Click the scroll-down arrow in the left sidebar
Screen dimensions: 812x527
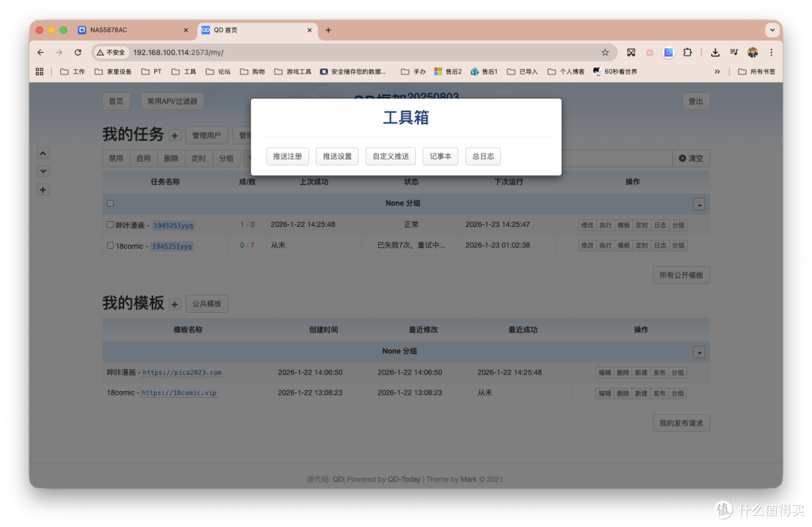click(43, 171)
